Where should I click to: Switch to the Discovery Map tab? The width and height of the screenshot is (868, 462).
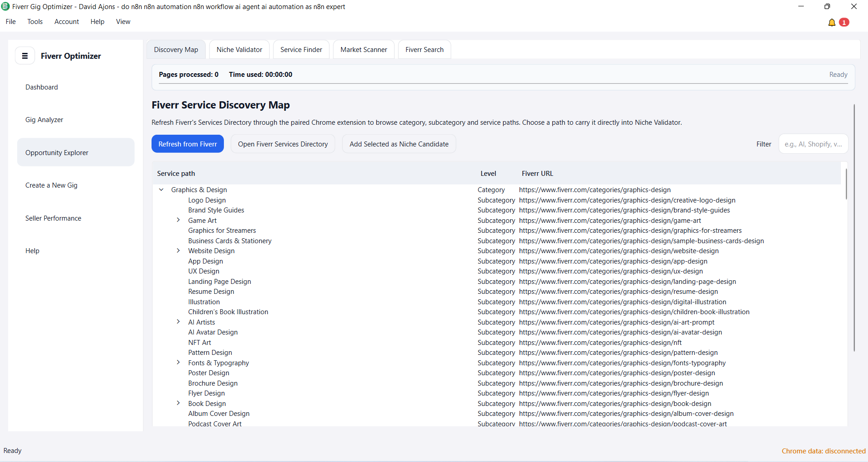click(x=176, y=50)
